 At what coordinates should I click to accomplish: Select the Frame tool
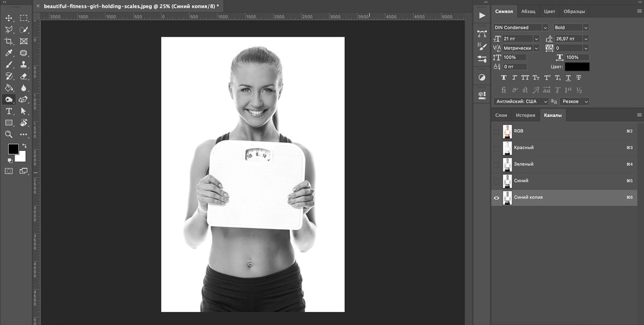click(x=24, y=41)
